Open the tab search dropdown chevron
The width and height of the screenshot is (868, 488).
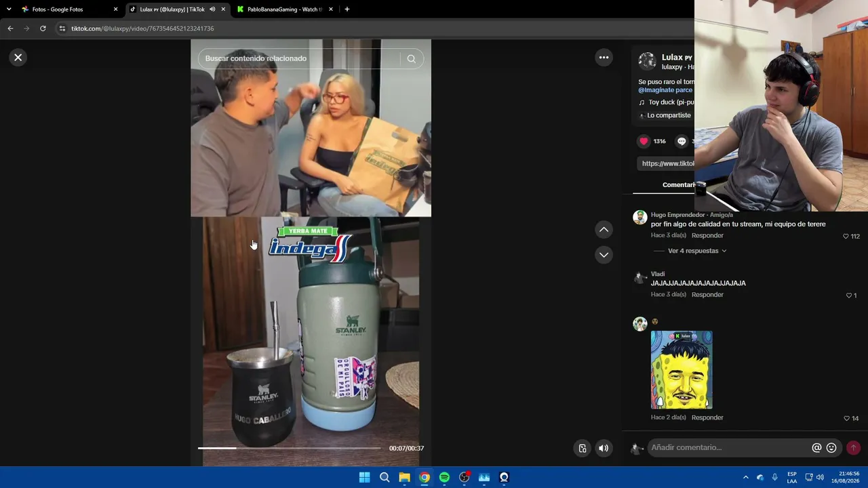tap(9, 9)
